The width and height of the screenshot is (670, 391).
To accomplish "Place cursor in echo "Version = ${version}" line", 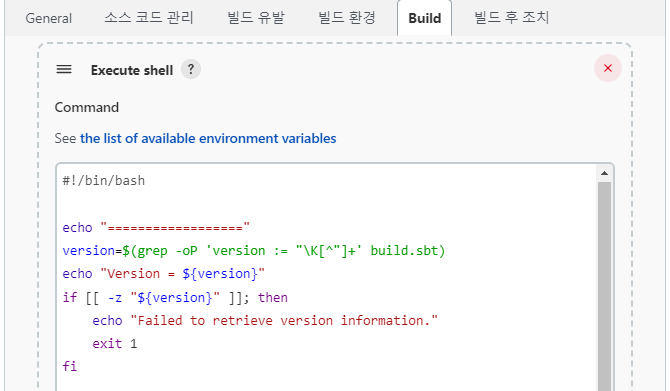I will click(164, 274).
